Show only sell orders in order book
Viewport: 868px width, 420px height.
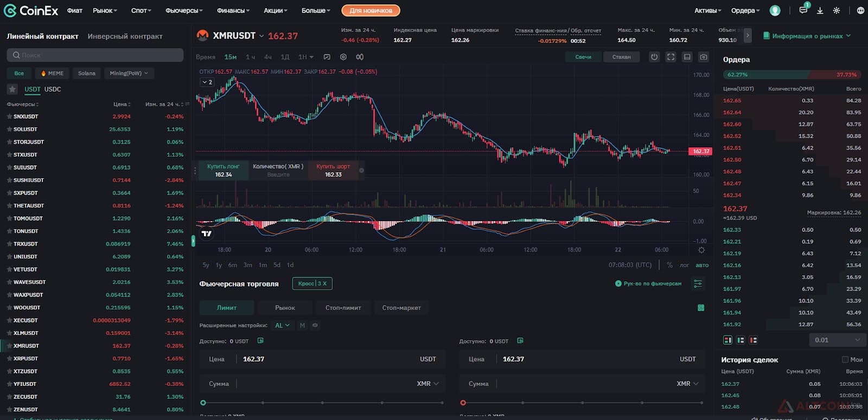click(753, 340)
